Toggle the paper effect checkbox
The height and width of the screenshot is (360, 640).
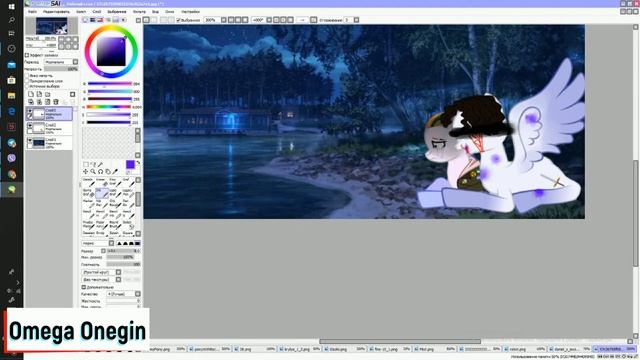tap(27, 55)
